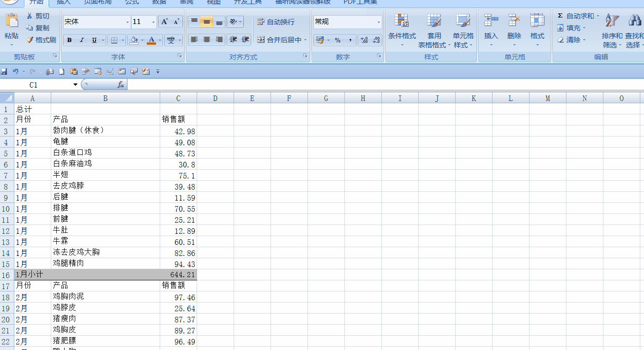Toggle center horizontal alignment

207,40
